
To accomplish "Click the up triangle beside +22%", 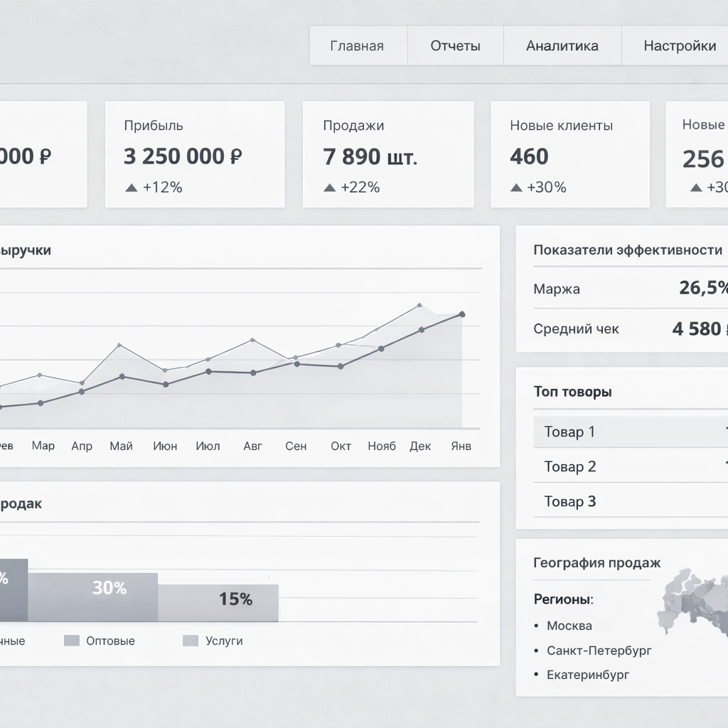I will [x=330, y=188].
